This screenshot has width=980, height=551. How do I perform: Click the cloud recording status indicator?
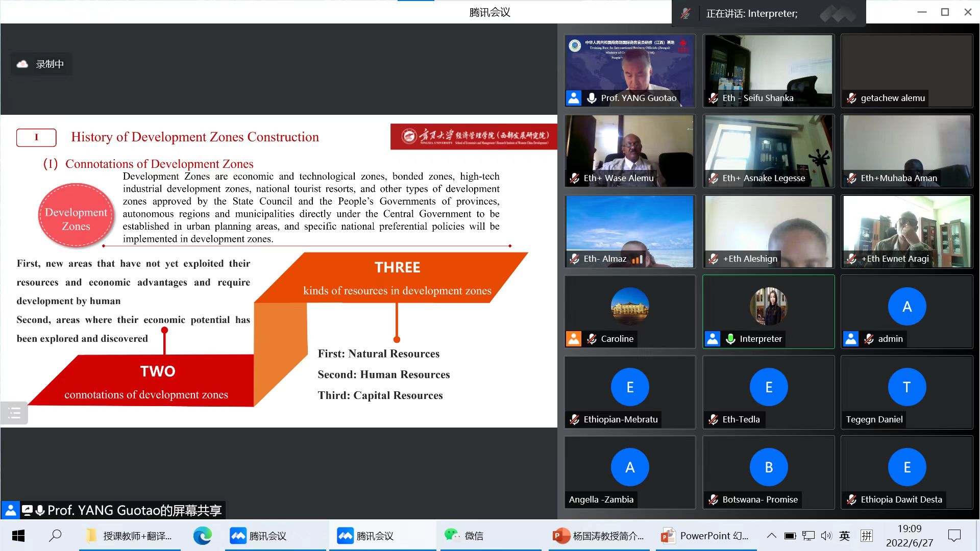pyautogui.click(x=41, y=64)
